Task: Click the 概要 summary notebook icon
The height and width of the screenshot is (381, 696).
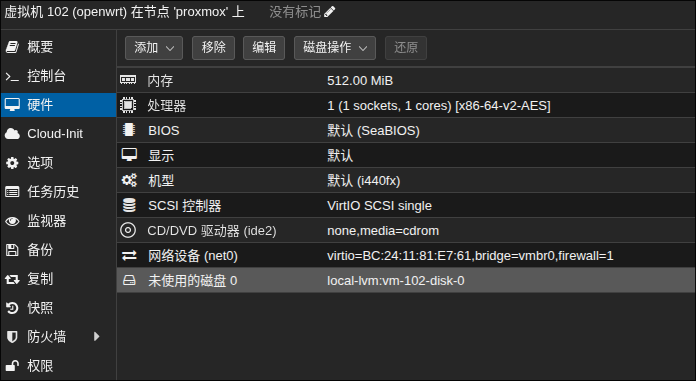Action: pos(12,47)
